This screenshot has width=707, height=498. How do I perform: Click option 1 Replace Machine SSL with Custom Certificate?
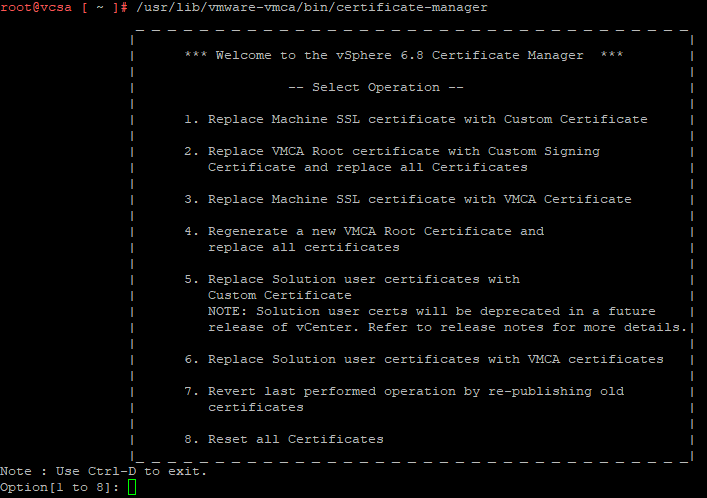tap(416, 120)
